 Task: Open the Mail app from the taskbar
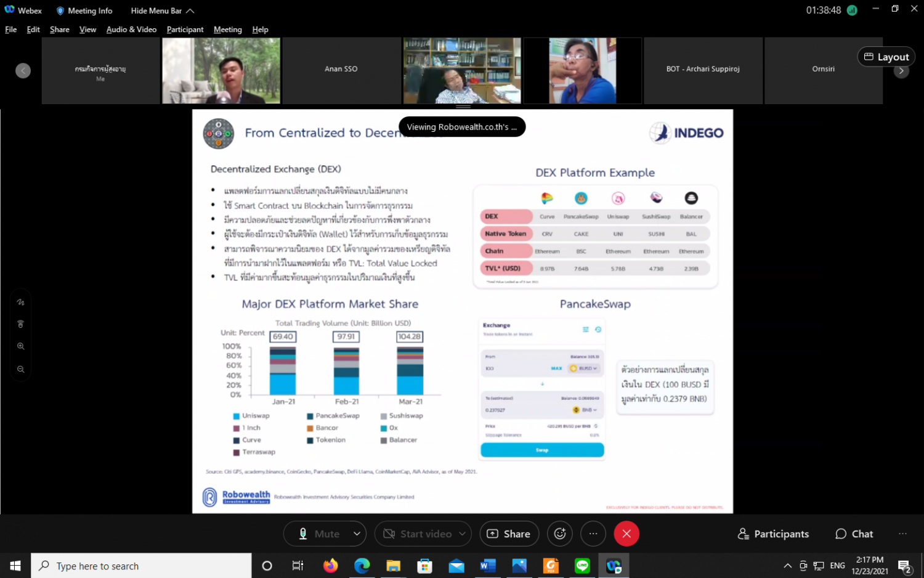pos(456,566)
